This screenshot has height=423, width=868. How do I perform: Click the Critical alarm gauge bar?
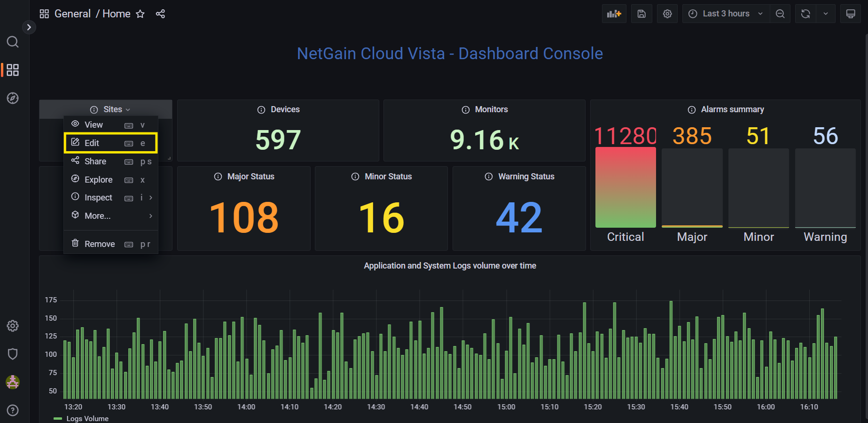(626, 187)
